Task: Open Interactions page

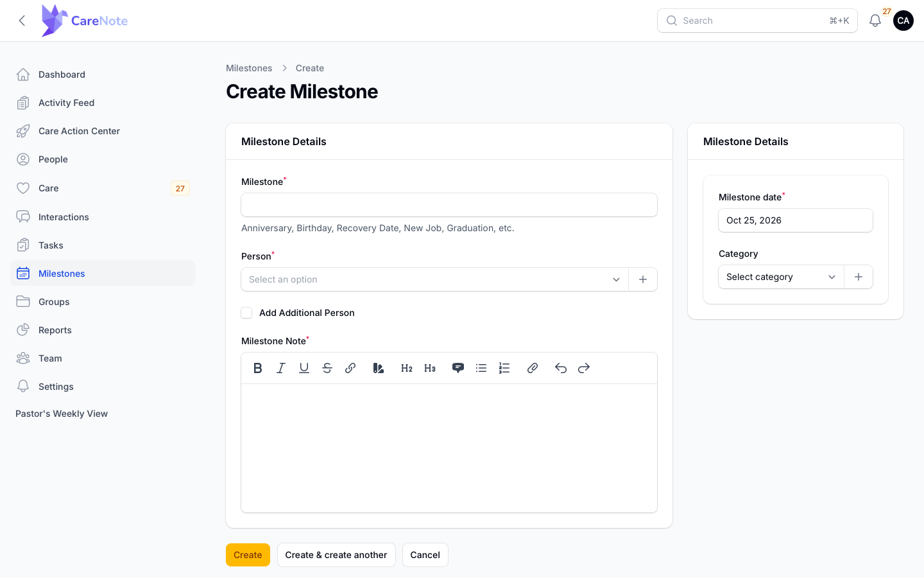Action: point(103,217)
